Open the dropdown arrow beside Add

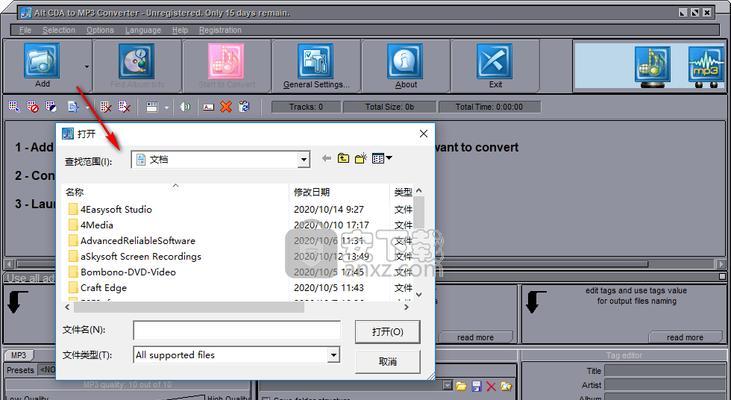pos(87,67)
